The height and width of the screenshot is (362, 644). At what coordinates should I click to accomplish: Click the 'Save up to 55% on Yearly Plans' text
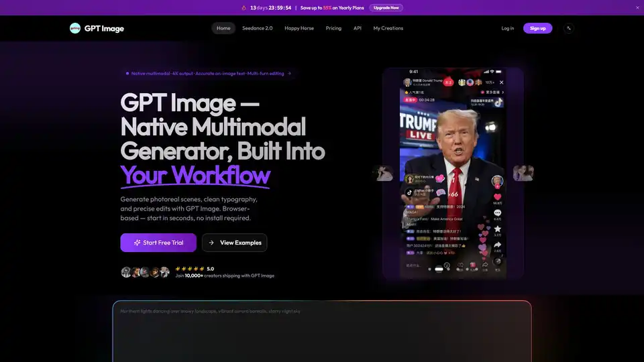pyautogui.click(x=332, y=8)
